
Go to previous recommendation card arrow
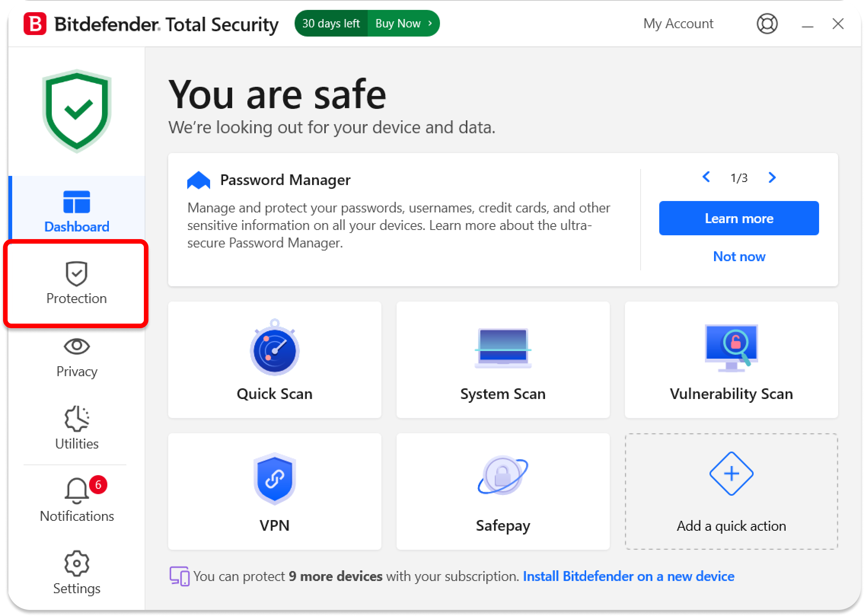click(x=706, y=177)
